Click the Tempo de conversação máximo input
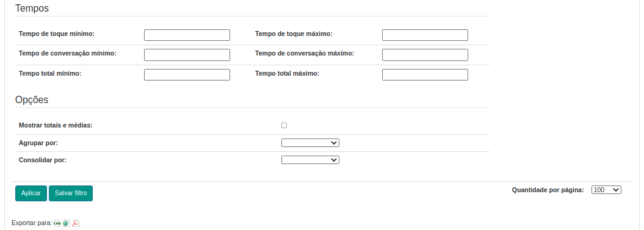Image resolution: width=644 pixels, height=230 pixels. (425, 55)
